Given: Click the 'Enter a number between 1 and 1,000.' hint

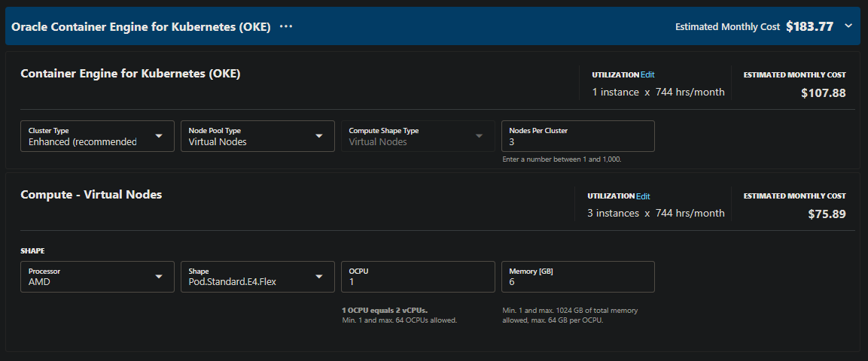Looking at the screenshot, I should click(x=562, y=159).
